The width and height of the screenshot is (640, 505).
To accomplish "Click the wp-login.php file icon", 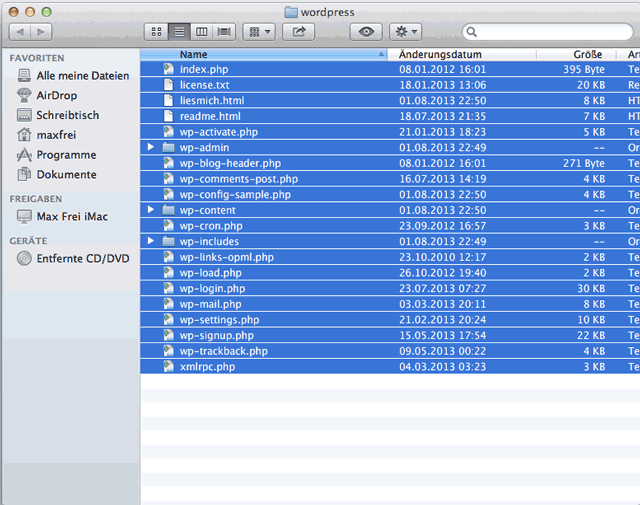I will (x=168, y=288).
